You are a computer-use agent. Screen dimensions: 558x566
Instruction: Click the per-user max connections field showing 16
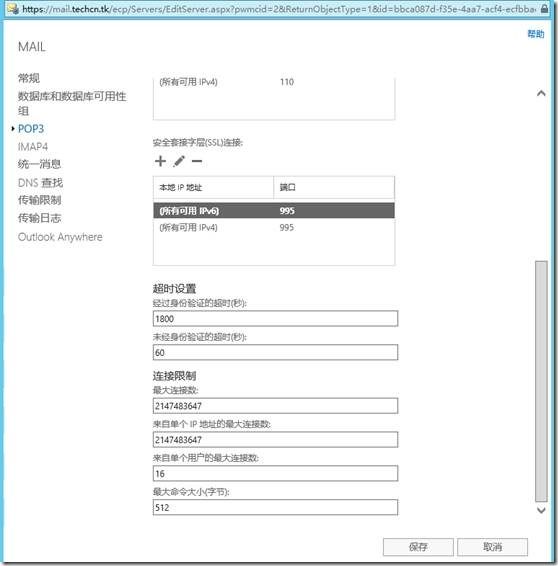(275, 474)
